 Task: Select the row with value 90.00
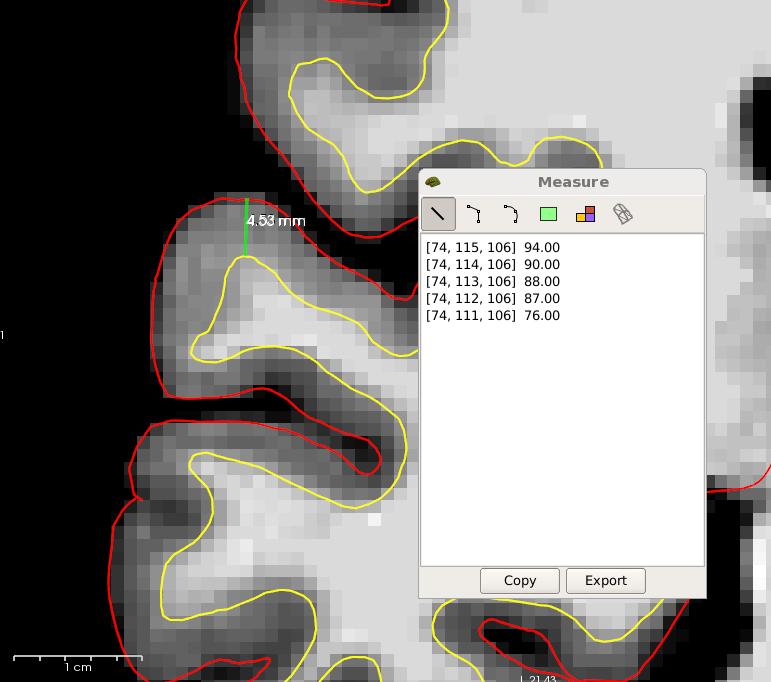pyautogui.click(x=492, y=265)
